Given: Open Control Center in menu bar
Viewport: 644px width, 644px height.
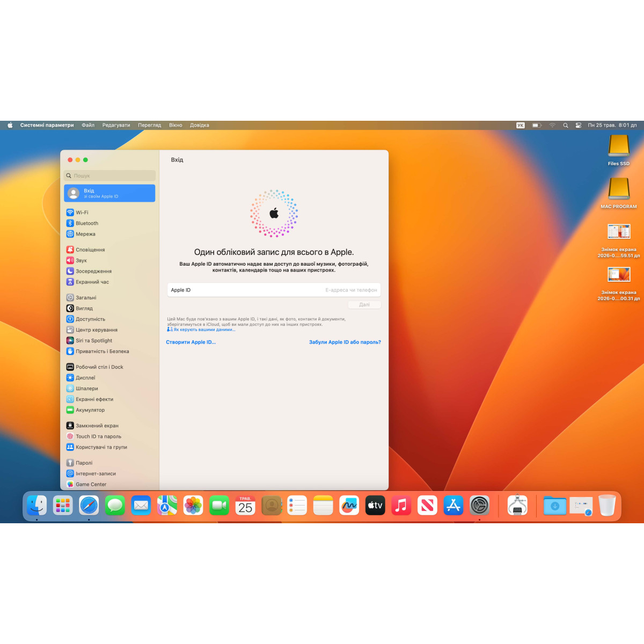Looking at the screenshot, I should 579,125.
